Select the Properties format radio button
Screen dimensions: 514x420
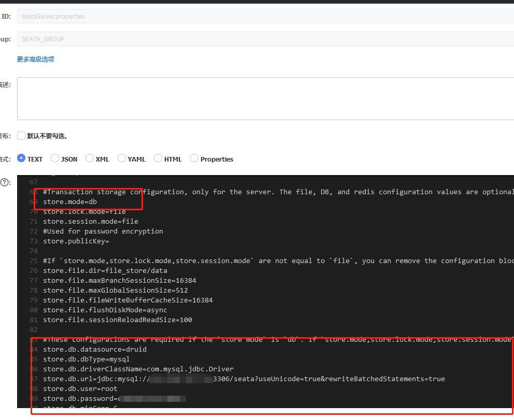click(x=194, y=158)
